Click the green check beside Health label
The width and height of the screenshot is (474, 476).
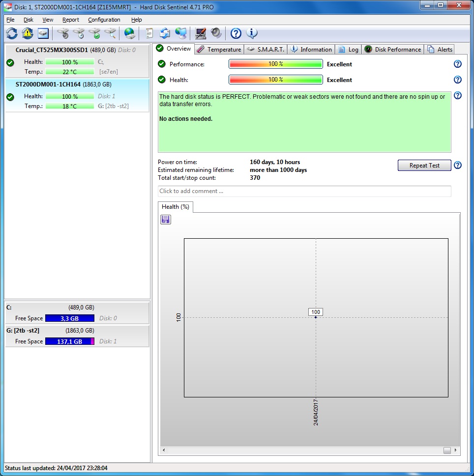point(162,80)
